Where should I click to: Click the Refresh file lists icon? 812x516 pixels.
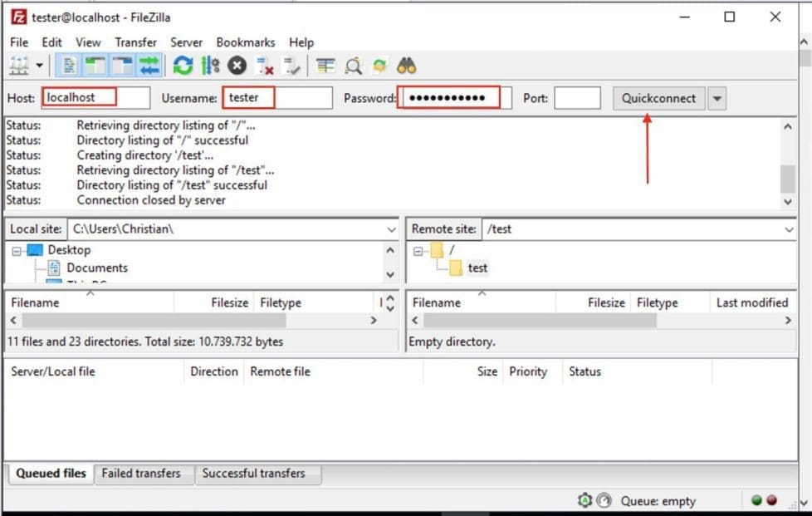coord(183,66)
